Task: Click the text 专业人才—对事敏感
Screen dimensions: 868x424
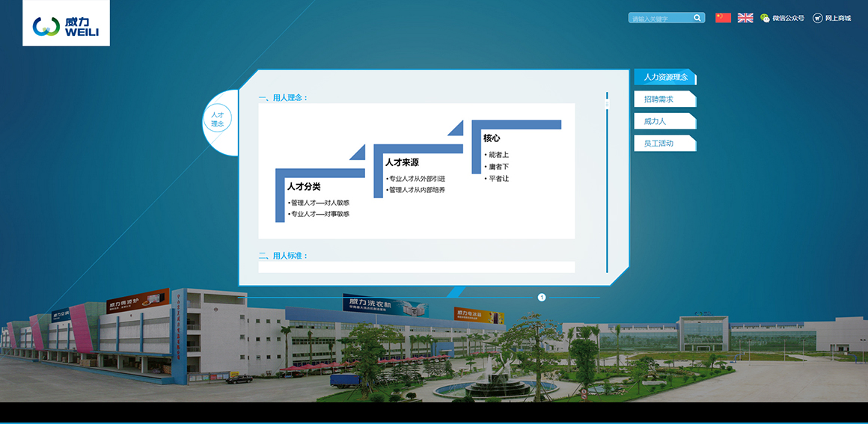Action: 320,214
